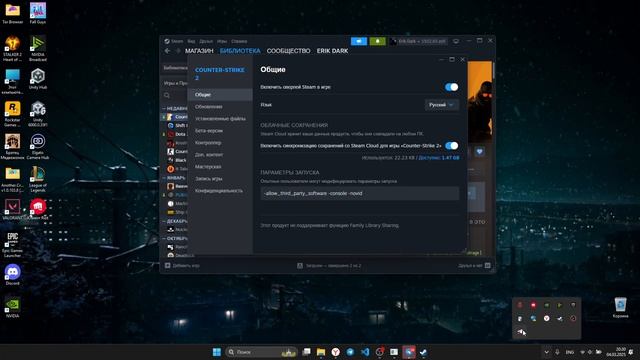Open the Игры и Программы filter dropdown
This screenshot has height=360, width=640.
point(175,83)
